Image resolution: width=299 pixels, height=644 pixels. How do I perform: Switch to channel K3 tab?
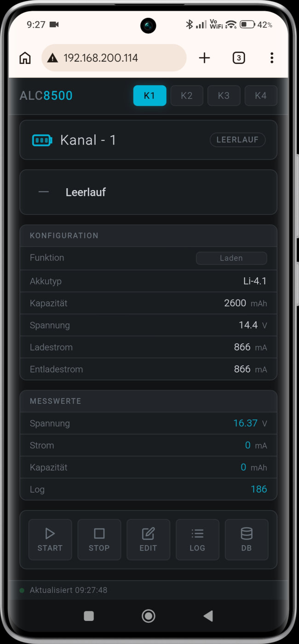[224, 96]
